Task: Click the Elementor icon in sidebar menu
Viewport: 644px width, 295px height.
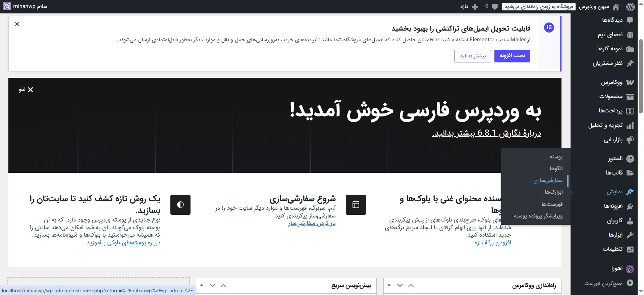Action: [630, 158]
